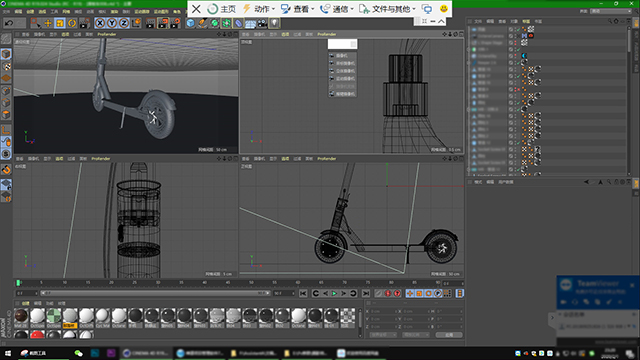
Task: Open TeamViewer 动作 dropdown menu
Action: [x=258, y=9]
